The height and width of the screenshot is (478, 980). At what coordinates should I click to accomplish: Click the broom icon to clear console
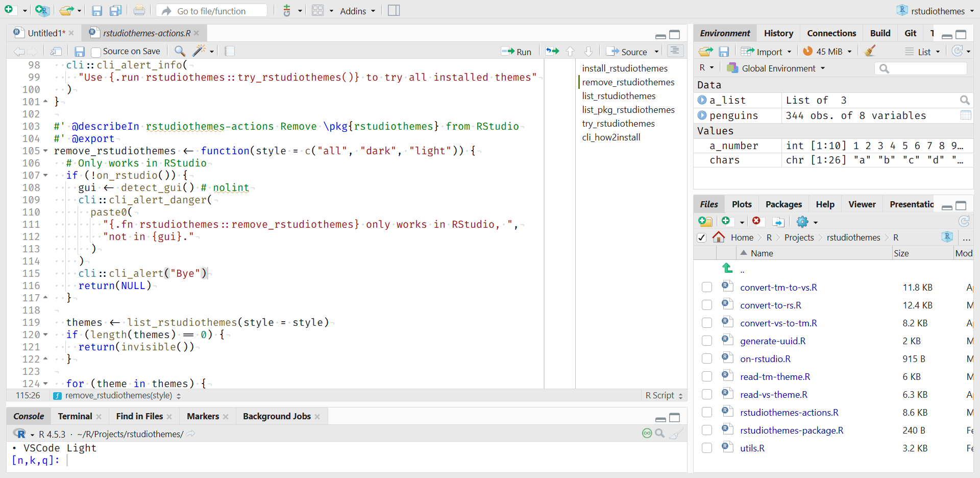coord(676,434)
